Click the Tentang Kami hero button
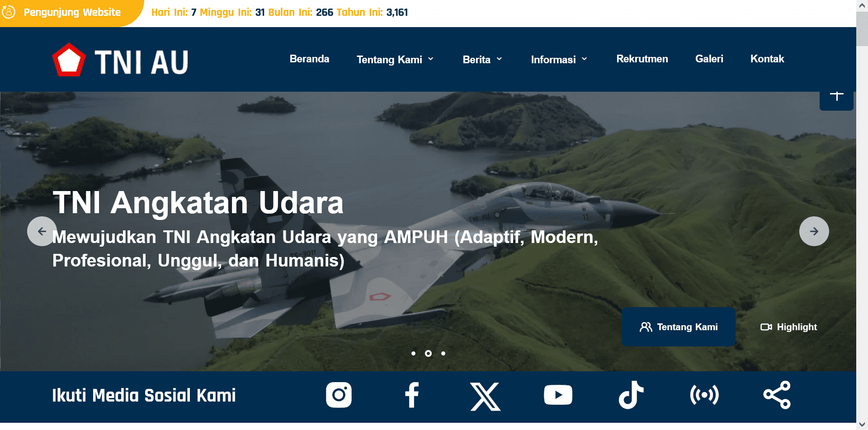Image resolution: width=868 pixels, height=430 pixels. pos(678,327)
